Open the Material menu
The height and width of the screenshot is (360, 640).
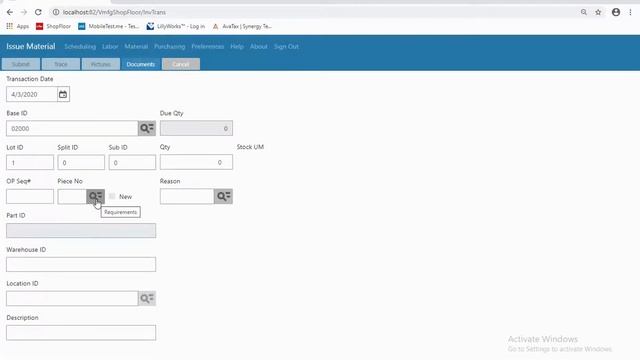pyautogui.click(x=136, y=47)
